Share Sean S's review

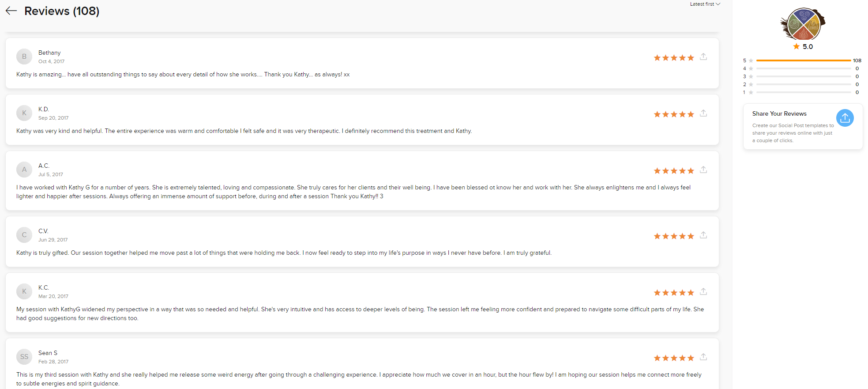pos(703,357)
